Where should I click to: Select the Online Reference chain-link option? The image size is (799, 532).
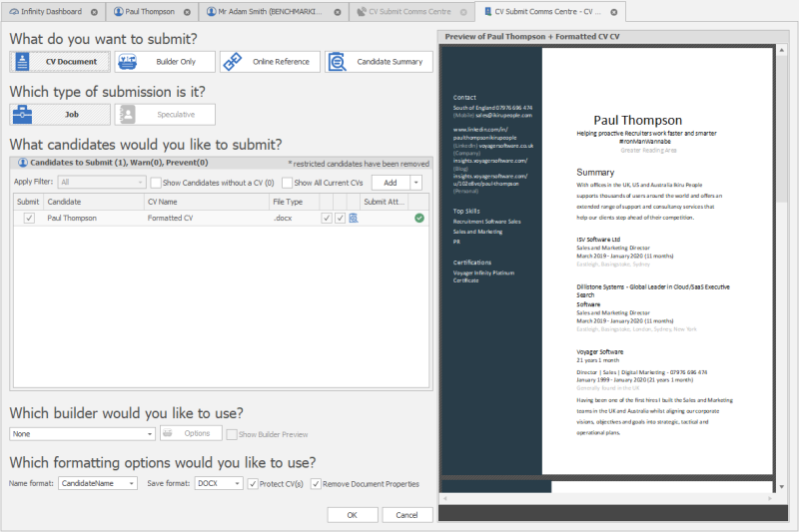click(x=269, y=62)
